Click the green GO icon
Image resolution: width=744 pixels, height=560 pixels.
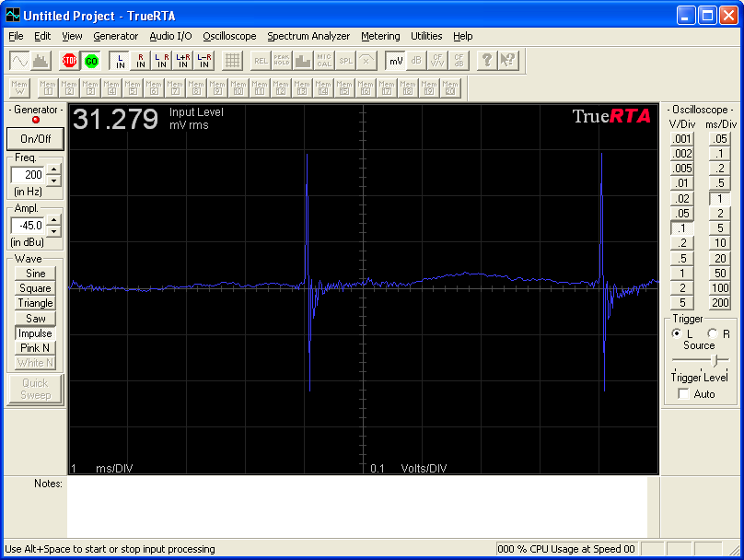[x=90, y=61]
